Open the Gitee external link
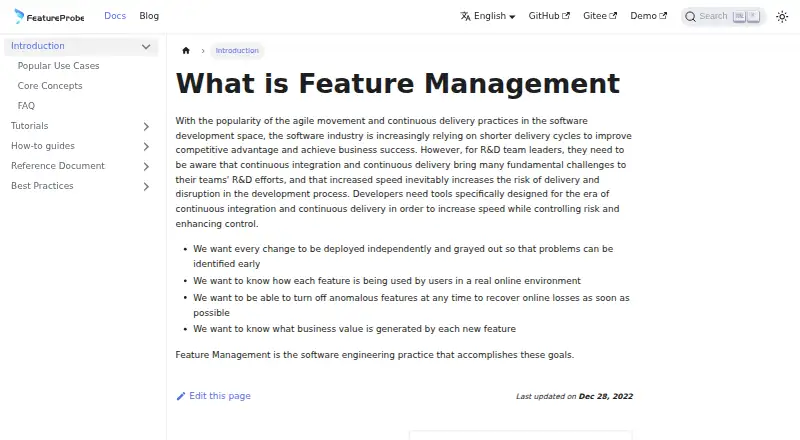 600,16
